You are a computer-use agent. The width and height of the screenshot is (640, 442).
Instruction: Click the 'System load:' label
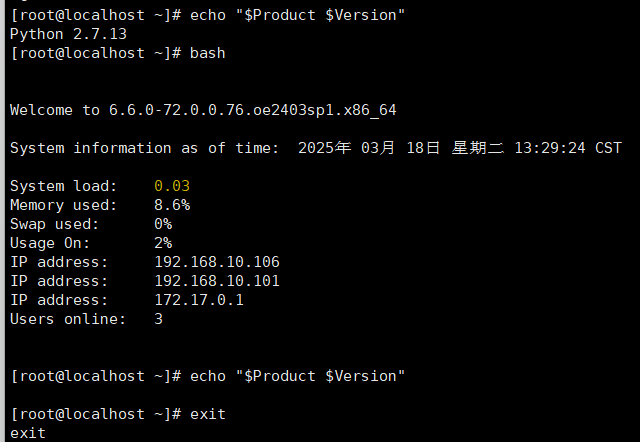pyautogui.click(x=64, y=186)
